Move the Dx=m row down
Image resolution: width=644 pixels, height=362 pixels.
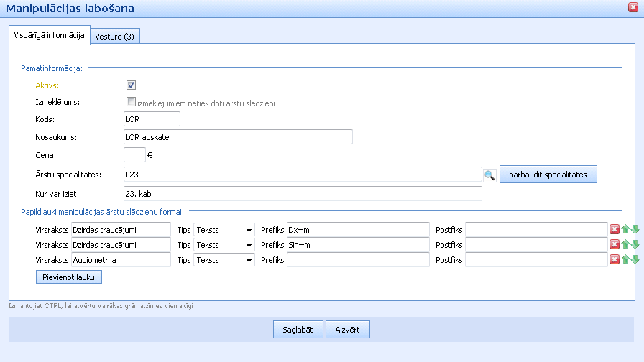point(635,229)
